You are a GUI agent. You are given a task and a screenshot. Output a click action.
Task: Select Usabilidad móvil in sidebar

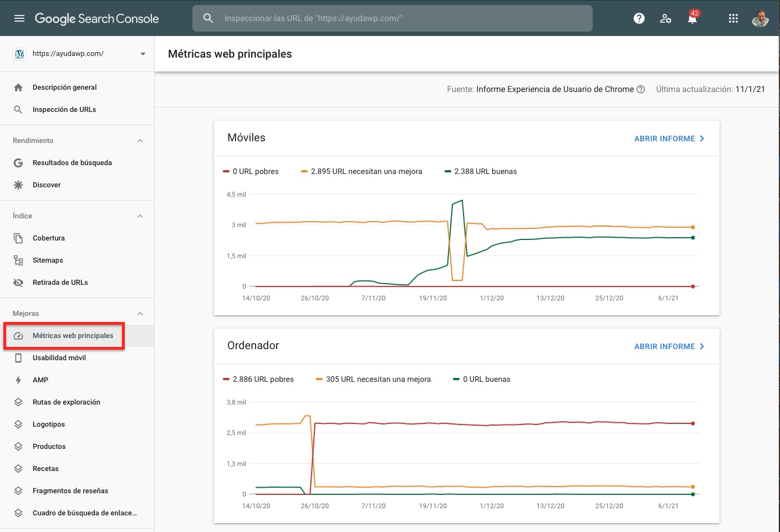pyautogui.click(x=59, y=358)
